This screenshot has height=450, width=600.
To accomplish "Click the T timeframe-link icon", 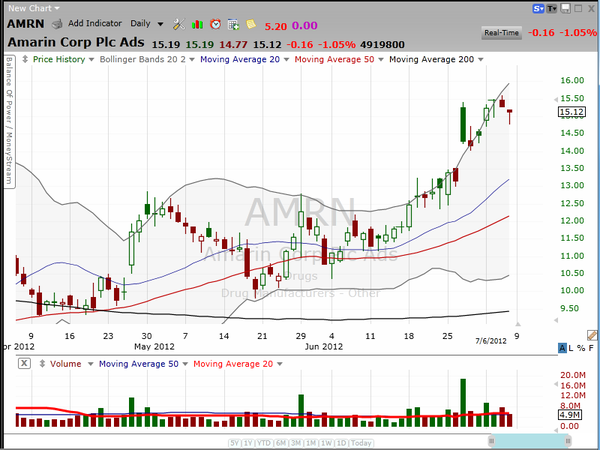I will tap(551, 8).
